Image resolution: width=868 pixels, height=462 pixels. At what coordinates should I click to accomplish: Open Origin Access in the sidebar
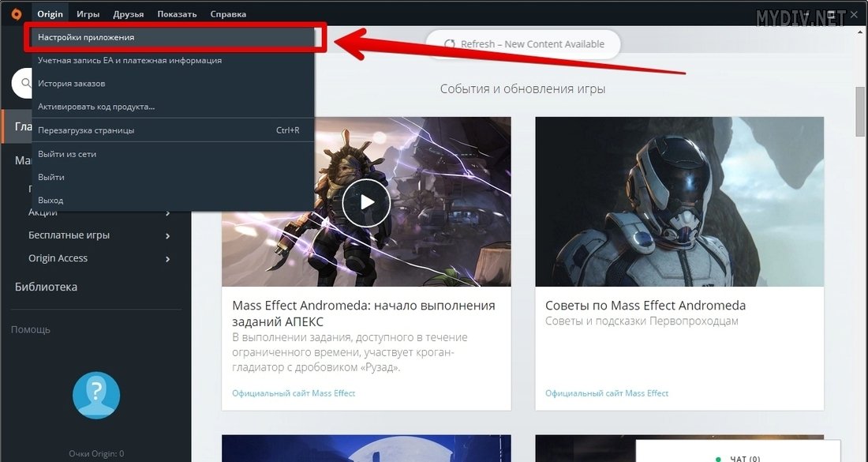click(x=58, y=258)
